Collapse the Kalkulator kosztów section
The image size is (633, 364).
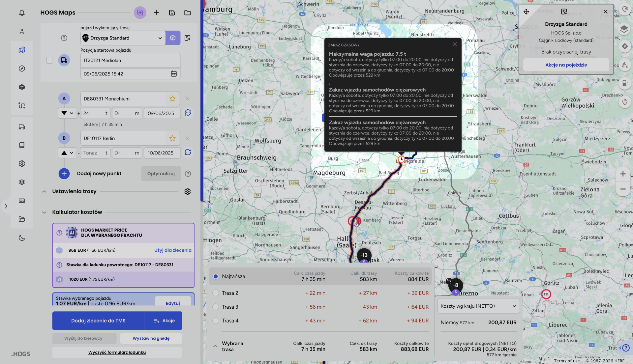[44, 212]
